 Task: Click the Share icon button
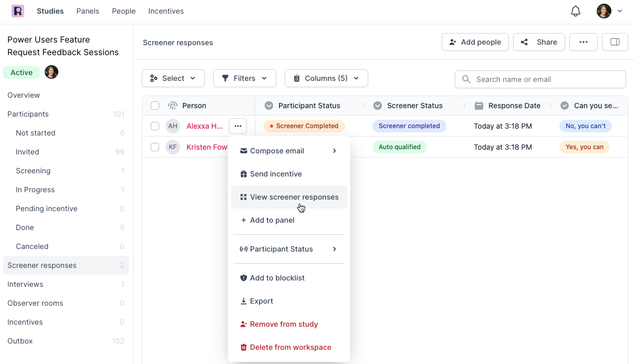coord(538,42)
